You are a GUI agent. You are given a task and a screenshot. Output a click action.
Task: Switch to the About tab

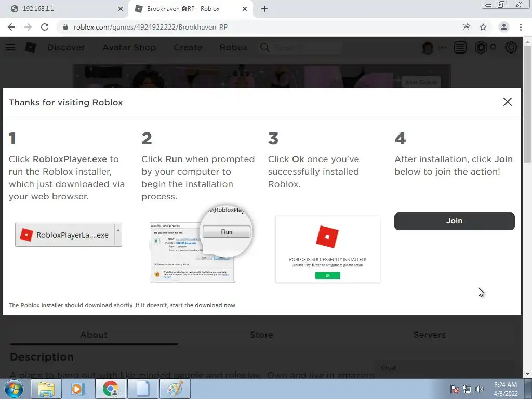point(94,335)
